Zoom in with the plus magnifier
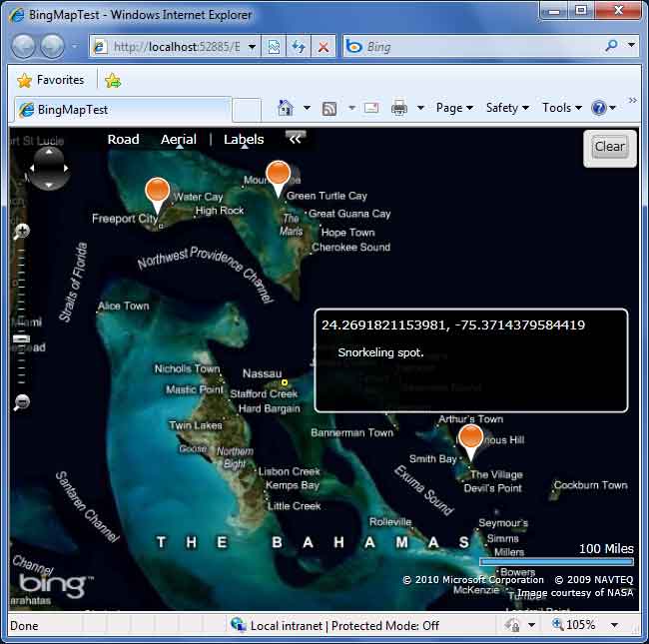 click(22, 232)
